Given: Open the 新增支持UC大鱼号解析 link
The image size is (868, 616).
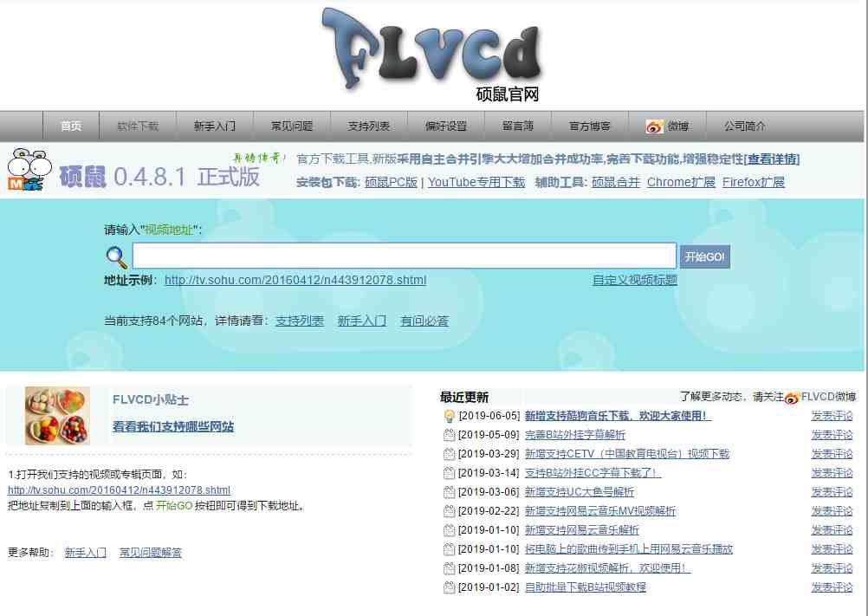Looking at the screenshot, I should click(x=580, y=492).
